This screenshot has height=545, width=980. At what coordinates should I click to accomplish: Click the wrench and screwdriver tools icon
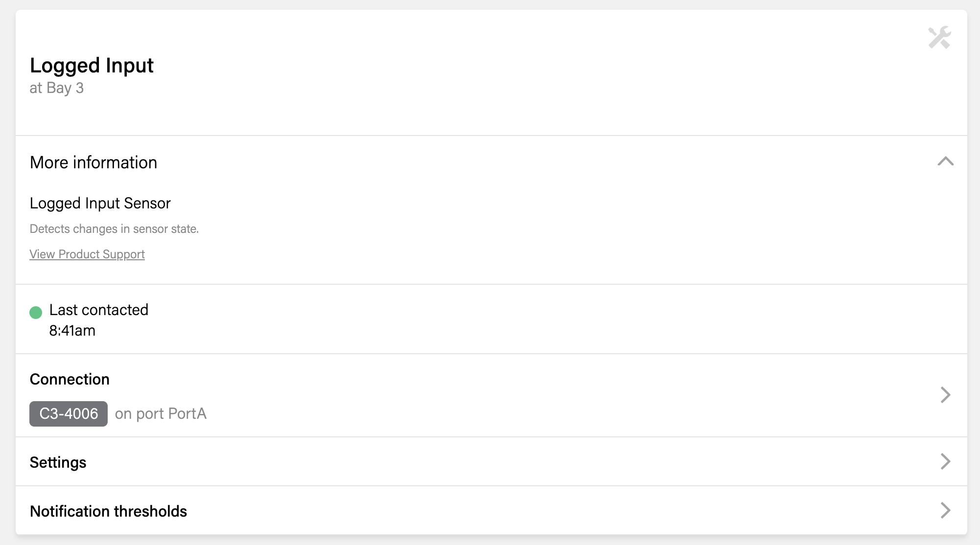tap(939, 38)
